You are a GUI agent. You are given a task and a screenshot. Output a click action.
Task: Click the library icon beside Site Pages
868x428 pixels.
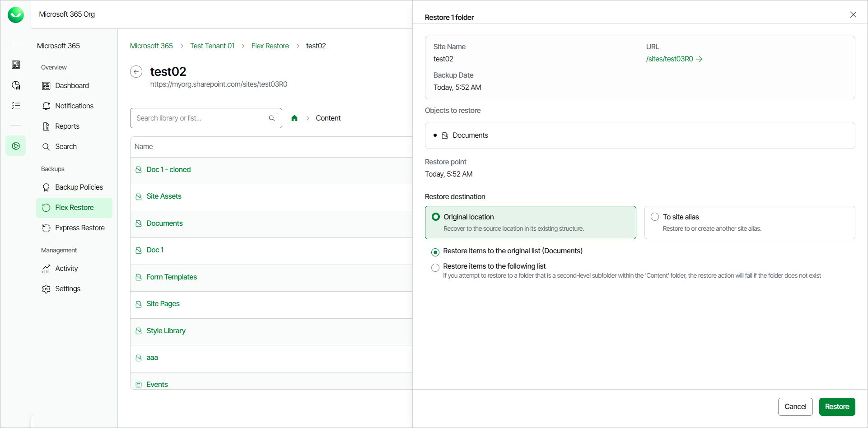(x=139, y=304)
